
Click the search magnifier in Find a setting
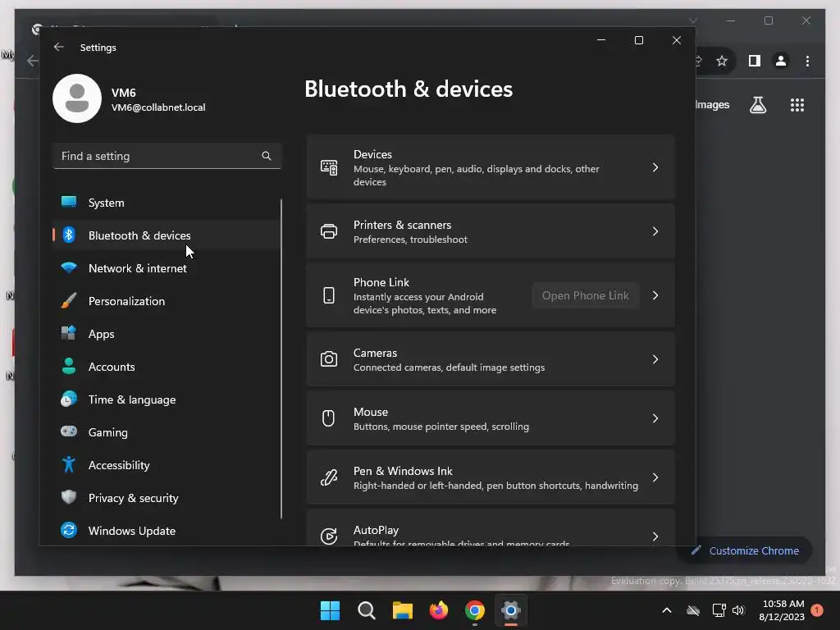click(x=267, y=156)
